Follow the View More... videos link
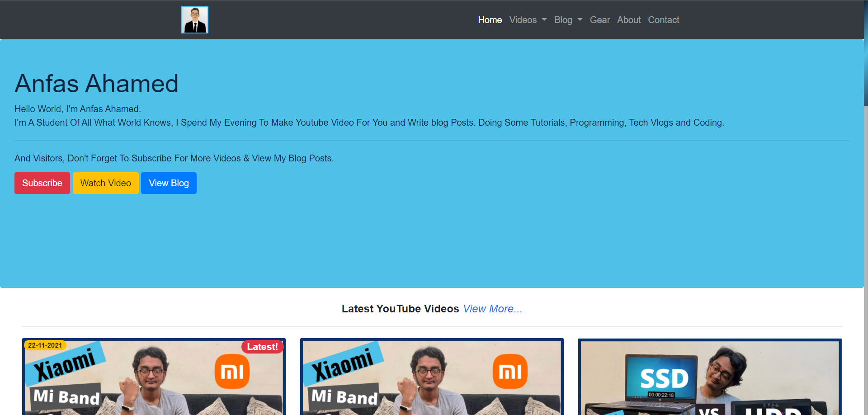This screenshot has width=868, height=415. click(x=492, y=309)
